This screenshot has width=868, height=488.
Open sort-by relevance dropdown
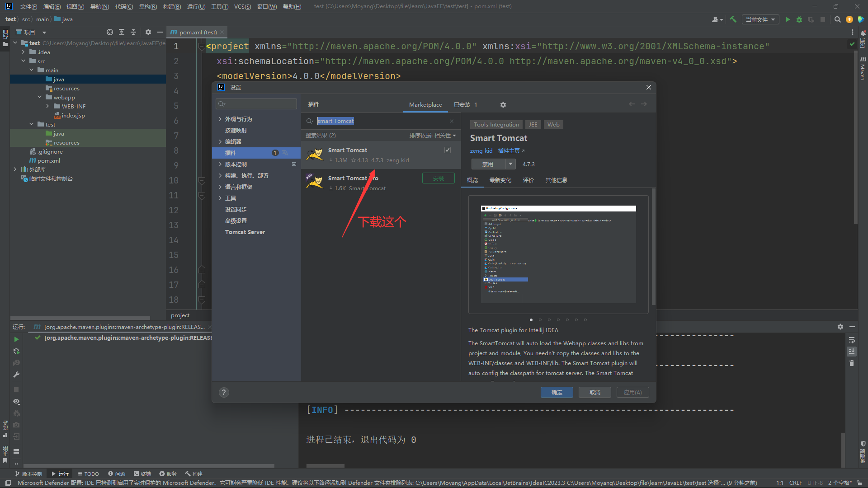[x=433, y=136]
